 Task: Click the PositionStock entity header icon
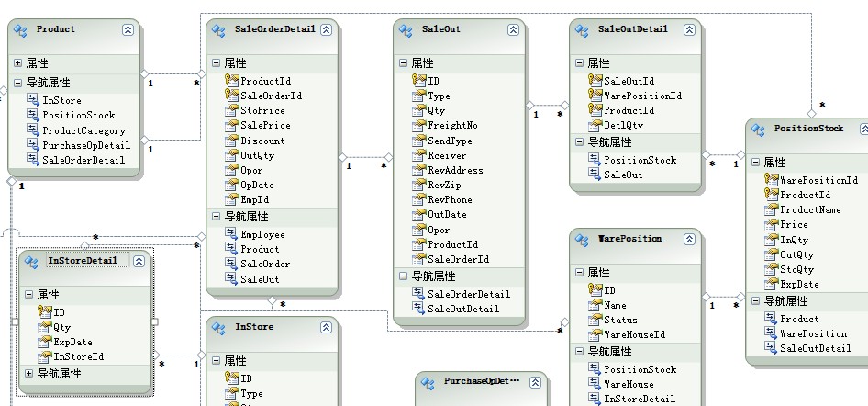[x=759, y=130]
